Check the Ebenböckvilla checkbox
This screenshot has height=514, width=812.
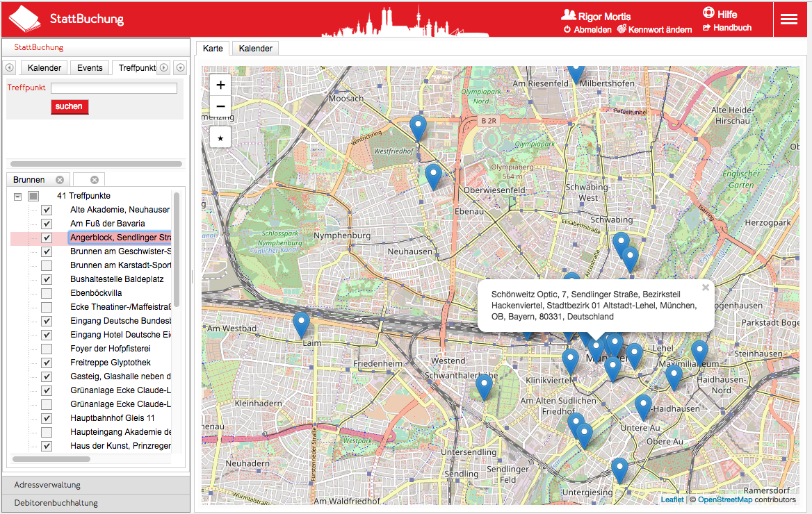point(47,293)
